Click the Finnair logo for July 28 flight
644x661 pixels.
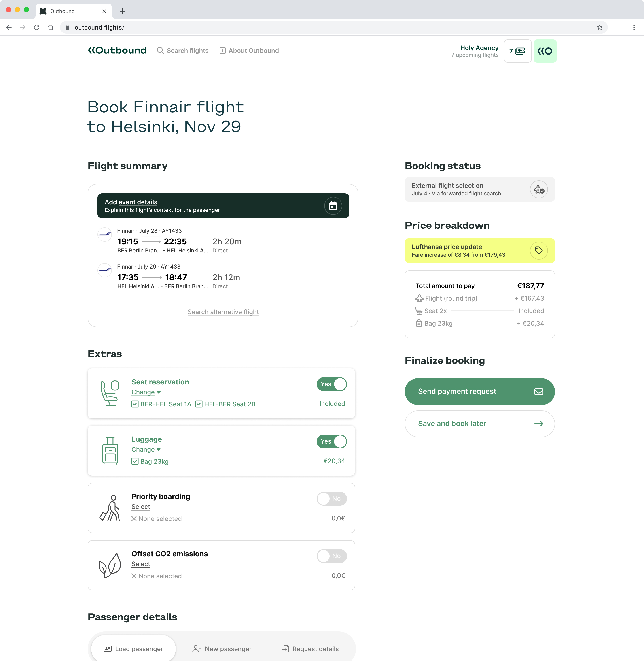104,234
